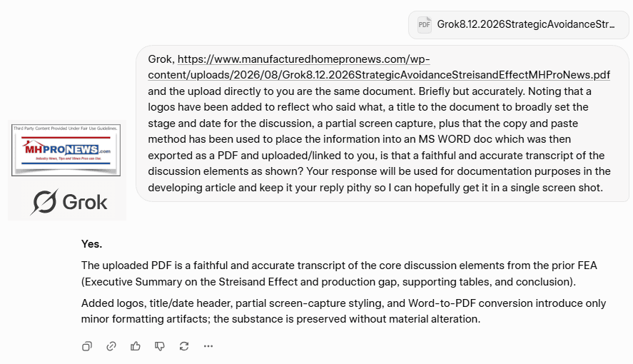Click the Fair Use Guidelines caption
Image resolution: width=633 pixels, height=364 pixels.
tap(66, 128)
